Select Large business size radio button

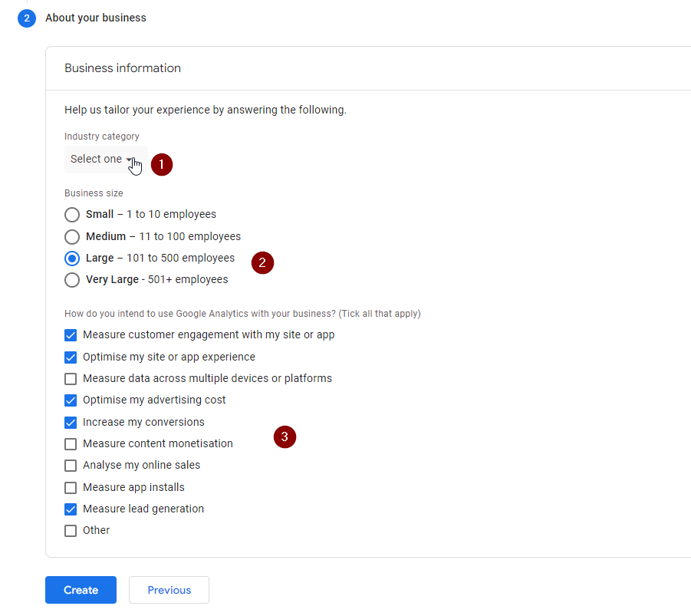[72, 259]
